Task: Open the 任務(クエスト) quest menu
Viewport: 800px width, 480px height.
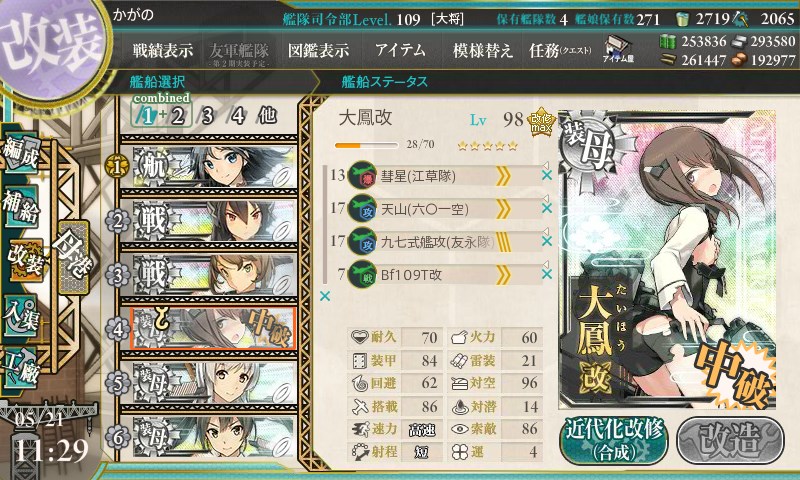Action: pos(560,50)
